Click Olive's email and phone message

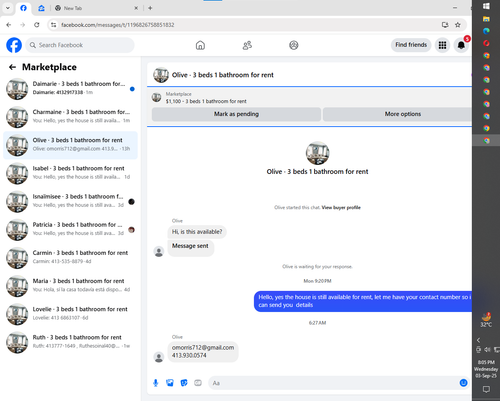(203, 352)
